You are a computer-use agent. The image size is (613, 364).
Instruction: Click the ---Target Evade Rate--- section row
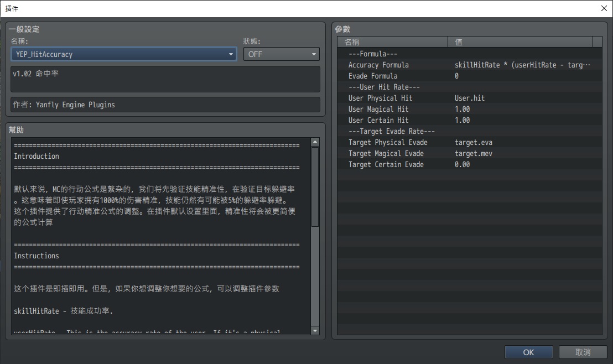point(470,131)
